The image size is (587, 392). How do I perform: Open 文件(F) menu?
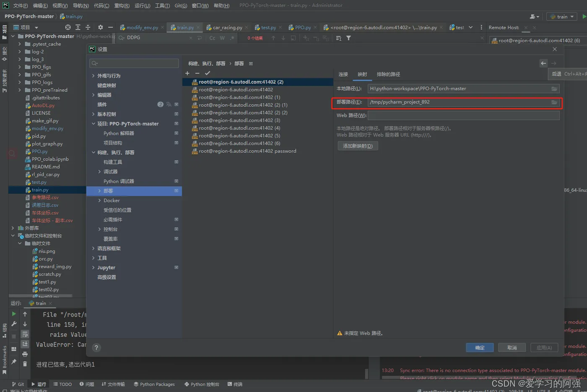coord(20,5)
